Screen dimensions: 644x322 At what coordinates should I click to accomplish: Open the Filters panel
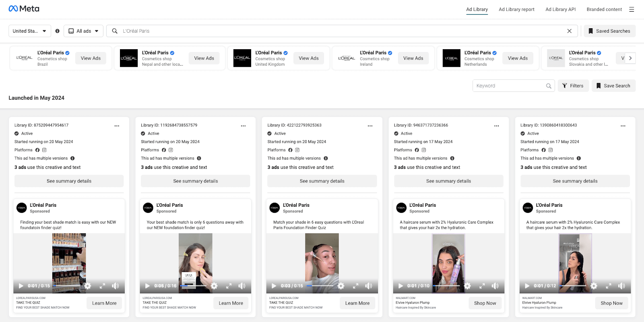(573, 86)
